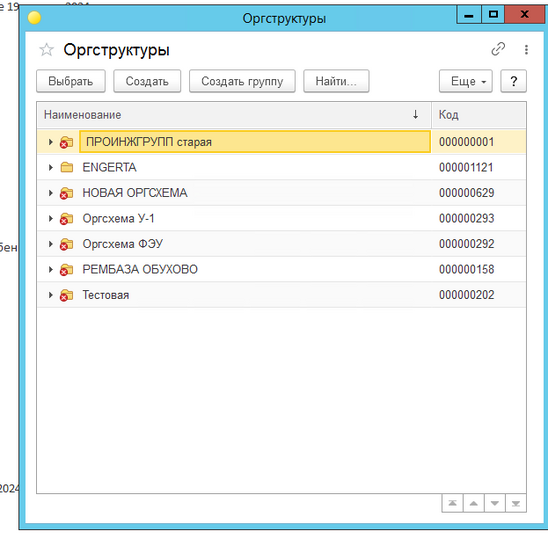Click the Создать группу button
Screen dimensions: 548x546
(242, 81)
